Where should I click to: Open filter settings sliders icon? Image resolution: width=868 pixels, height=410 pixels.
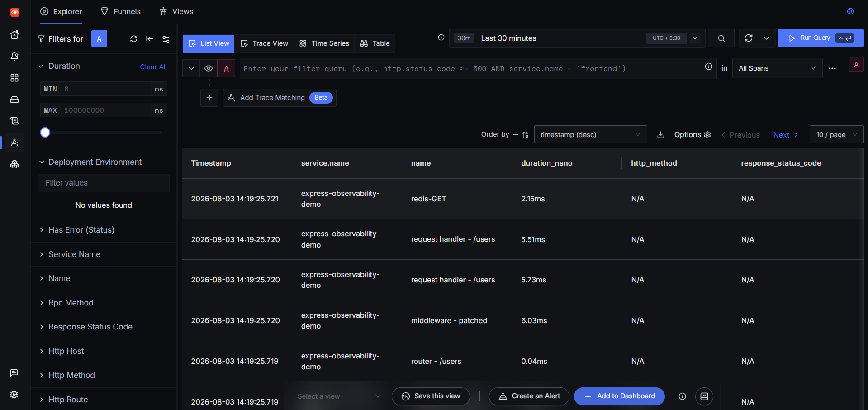point(166,39)
